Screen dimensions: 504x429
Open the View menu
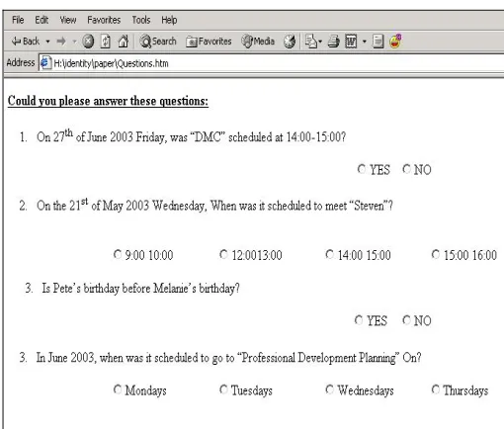68,20
